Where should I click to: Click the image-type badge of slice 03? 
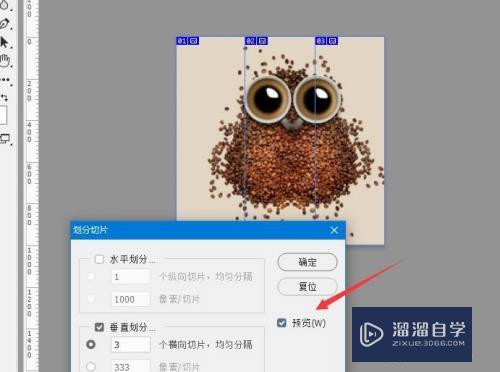coord(333,41)
